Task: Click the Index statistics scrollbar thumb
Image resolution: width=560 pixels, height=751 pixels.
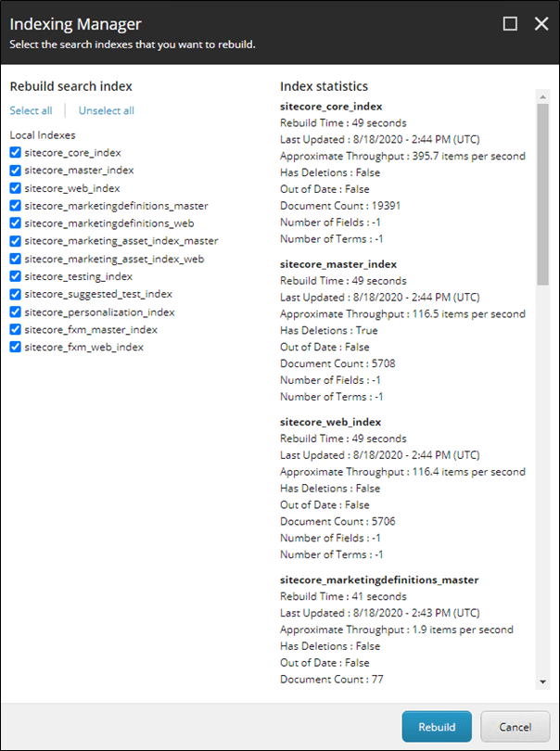Action: point(542,195)
